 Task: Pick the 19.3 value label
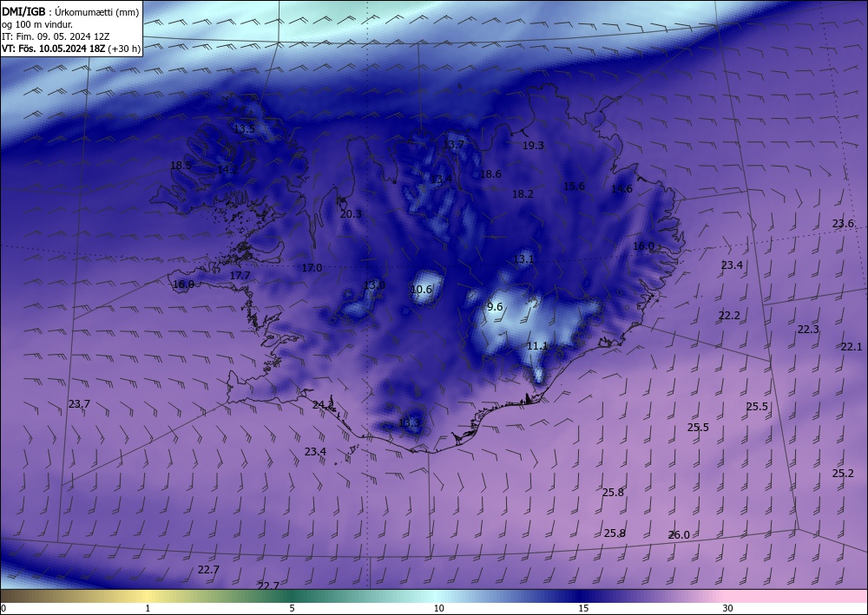(533, 146)
